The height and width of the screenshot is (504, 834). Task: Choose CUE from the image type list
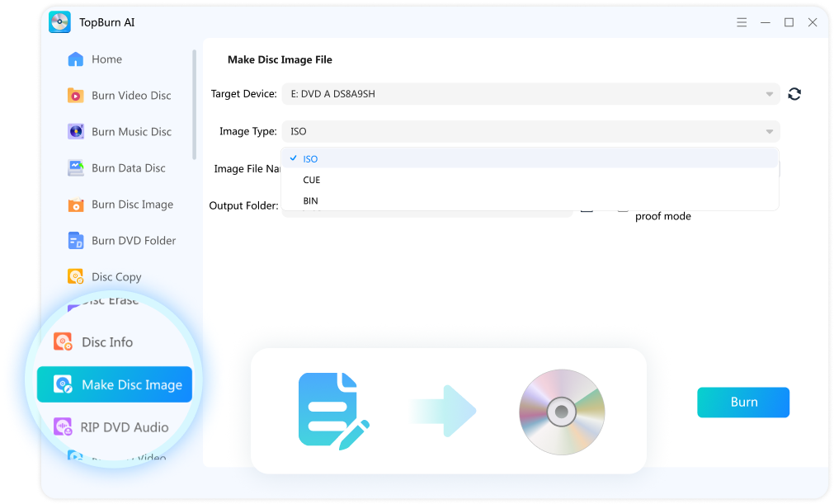tap(312, 180)
